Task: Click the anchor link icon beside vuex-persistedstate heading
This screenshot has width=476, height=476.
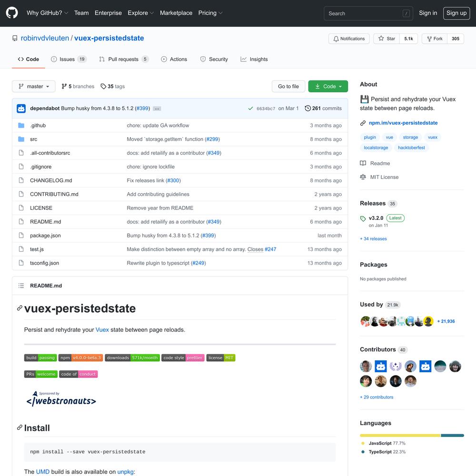Action: coord(20,308)
